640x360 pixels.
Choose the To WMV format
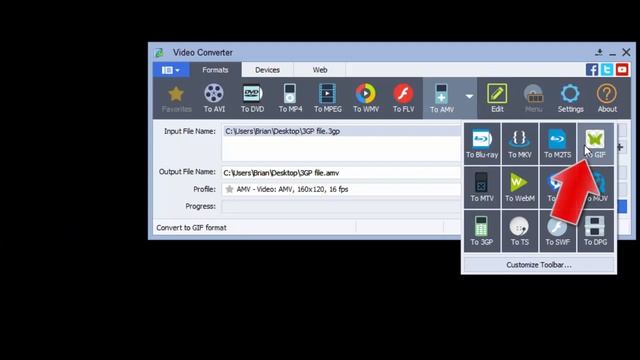366,99
